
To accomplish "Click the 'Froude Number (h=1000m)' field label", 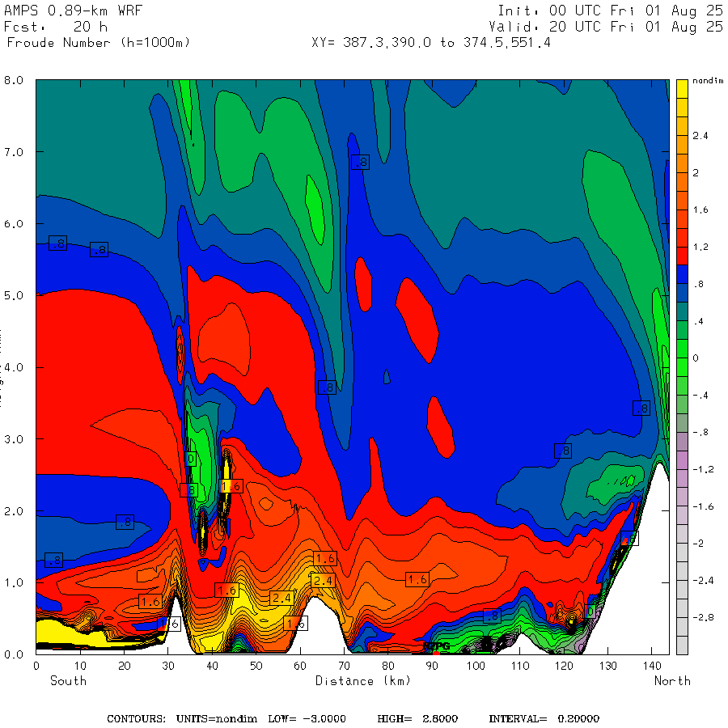I will (x=99, y=43).
